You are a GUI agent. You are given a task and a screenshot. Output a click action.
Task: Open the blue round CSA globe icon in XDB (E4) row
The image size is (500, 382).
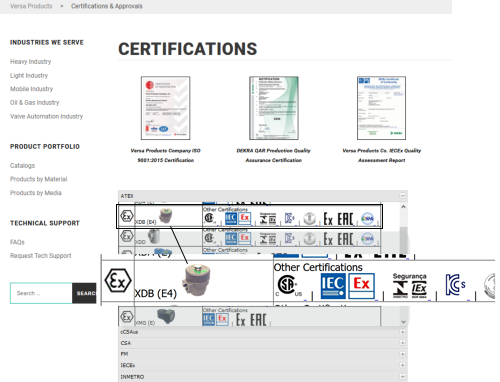pos(368,219)
